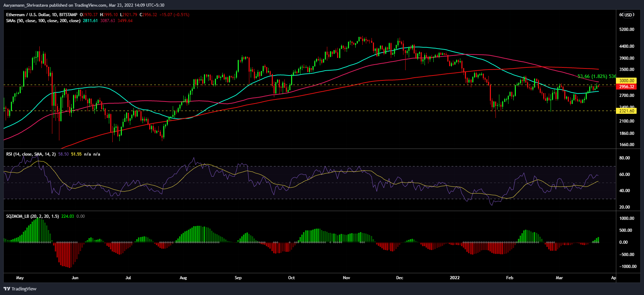Select the SQZMOM_LB indicator legend label

click(32, 216)
